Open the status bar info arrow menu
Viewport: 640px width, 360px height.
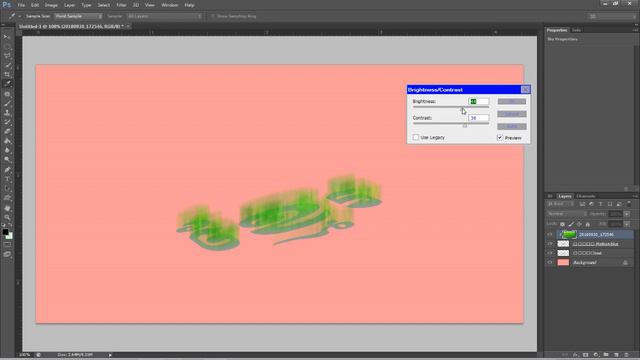tap(110, 355)
